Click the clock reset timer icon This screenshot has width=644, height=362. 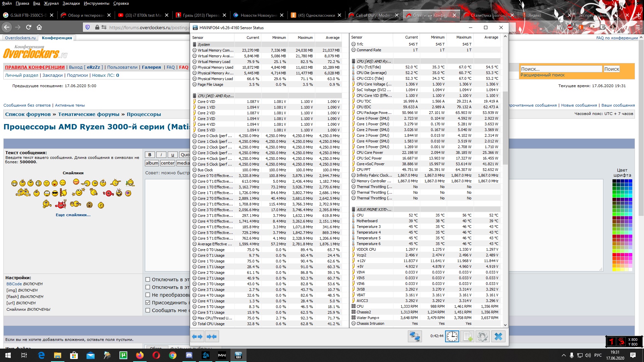(452, 336)
